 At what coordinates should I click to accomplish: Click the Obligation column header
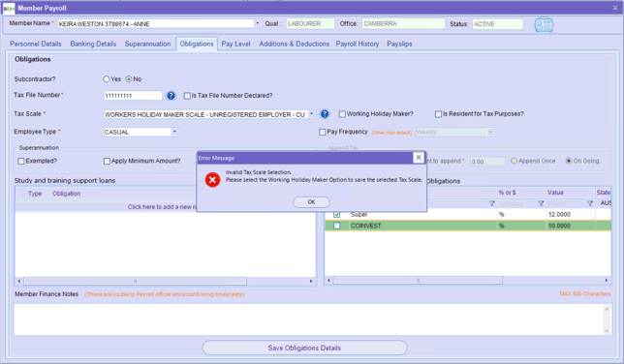pyautogui.click(x=67, y=194)
